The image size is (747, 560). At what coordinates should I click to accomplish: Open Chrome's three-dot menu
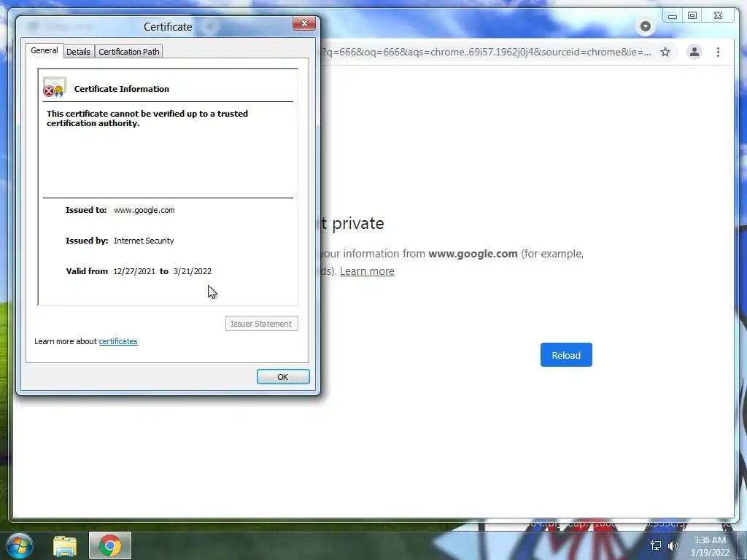click(718, 52)
